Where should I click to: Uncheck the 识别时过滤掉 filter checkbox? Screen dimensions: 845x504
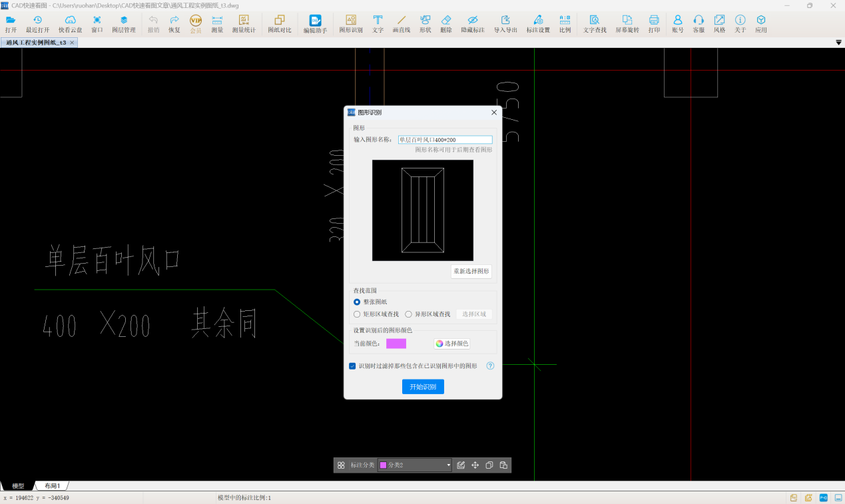tap(352, 366)
